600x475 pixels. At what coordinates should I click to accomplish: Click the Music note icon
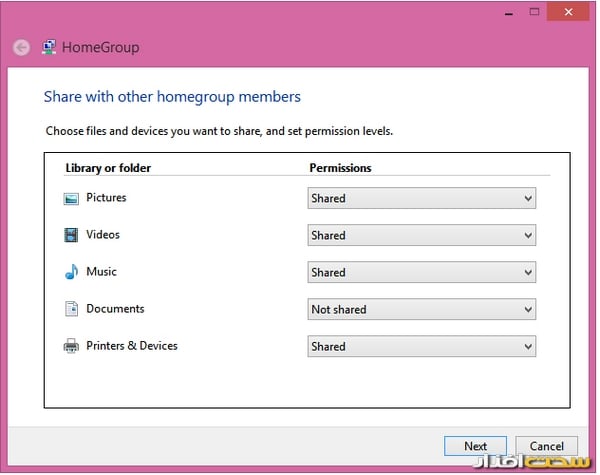tap(71, 272)
